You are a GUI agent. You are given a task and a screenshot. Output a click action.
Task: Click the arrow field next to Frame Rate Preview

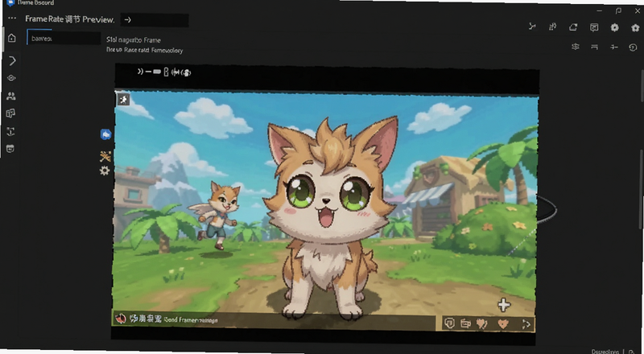(x=155, y=20)
